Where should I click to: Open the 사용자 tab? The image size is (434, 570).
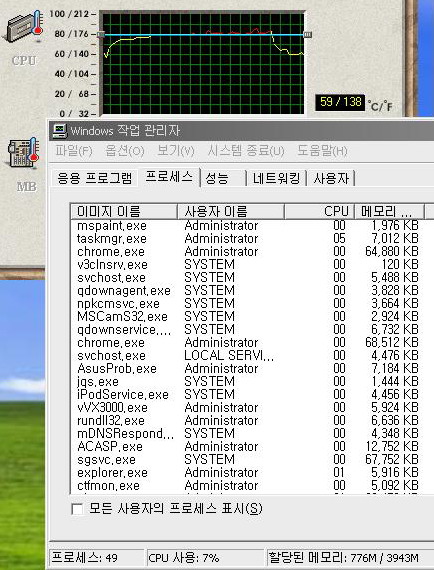pos(331,178)
